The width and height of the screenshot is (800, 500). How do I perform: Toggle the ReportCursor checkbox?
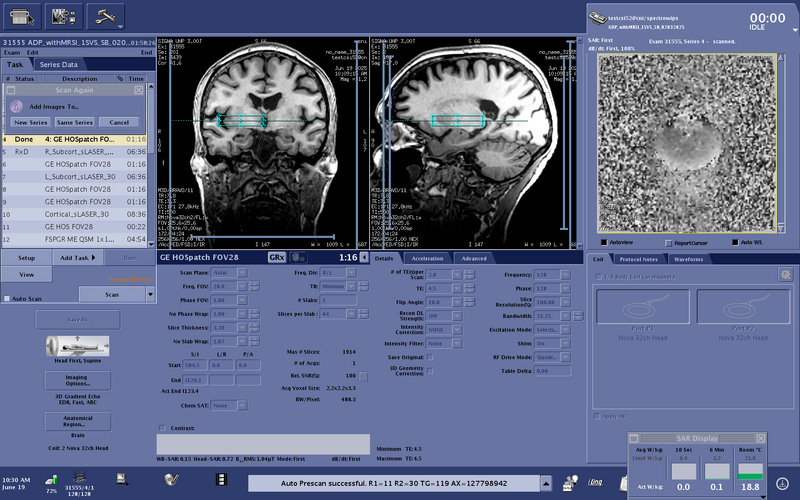pyautogui.click(x=669, y=243)
